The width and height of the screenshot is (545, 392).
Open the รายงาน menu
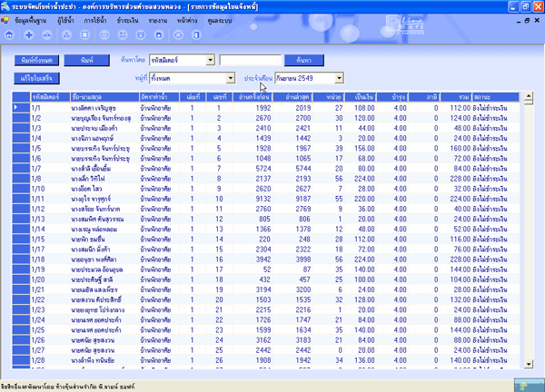[x=160, y=20]
